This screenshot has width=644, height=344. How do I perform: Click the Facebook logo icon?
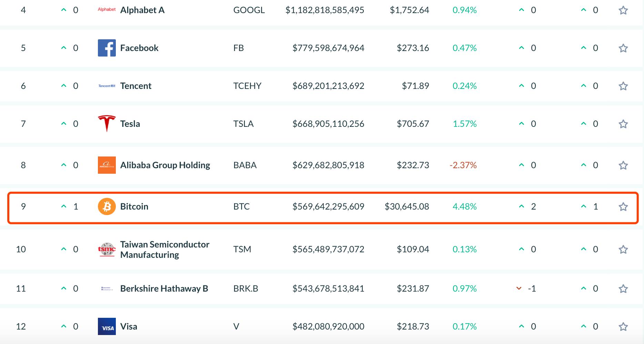(x=107, y=48)
